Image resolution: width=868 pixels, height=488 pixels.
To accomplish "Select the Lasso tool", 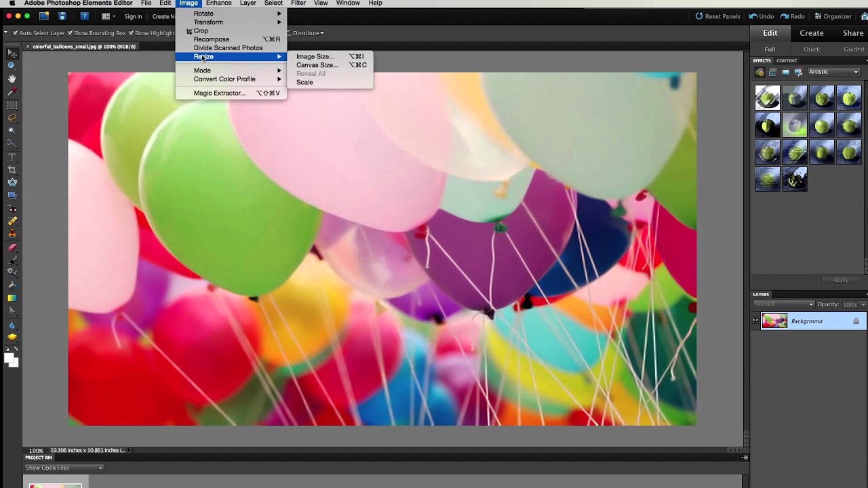I will (12, 119).
